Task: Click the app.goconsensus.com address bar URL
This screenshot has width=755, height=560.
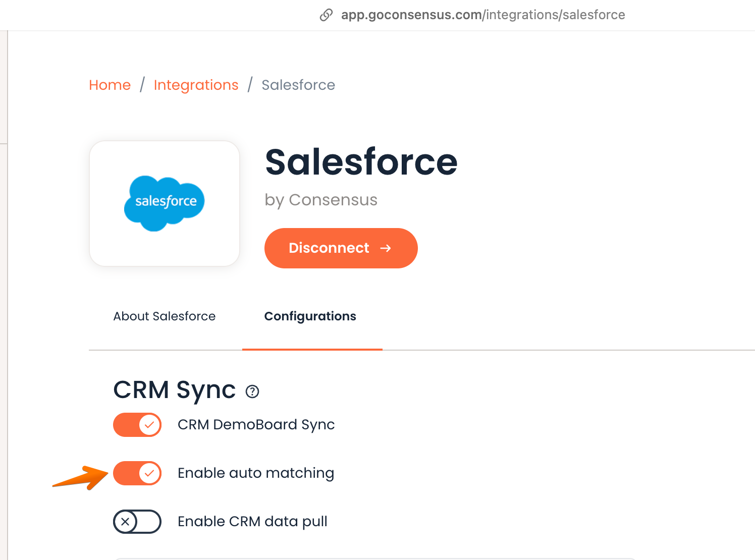Action: click(x=483, y=15)
